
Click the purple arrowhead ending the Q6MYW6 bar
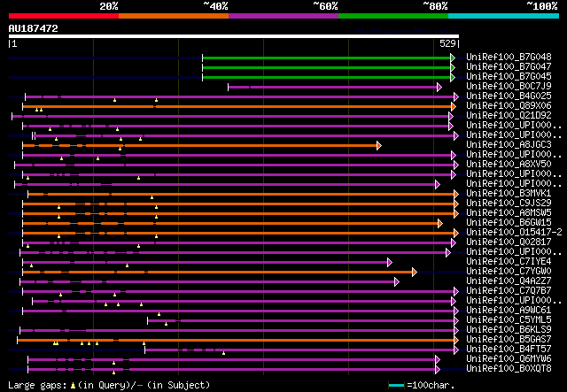click(x=438, y=359)
